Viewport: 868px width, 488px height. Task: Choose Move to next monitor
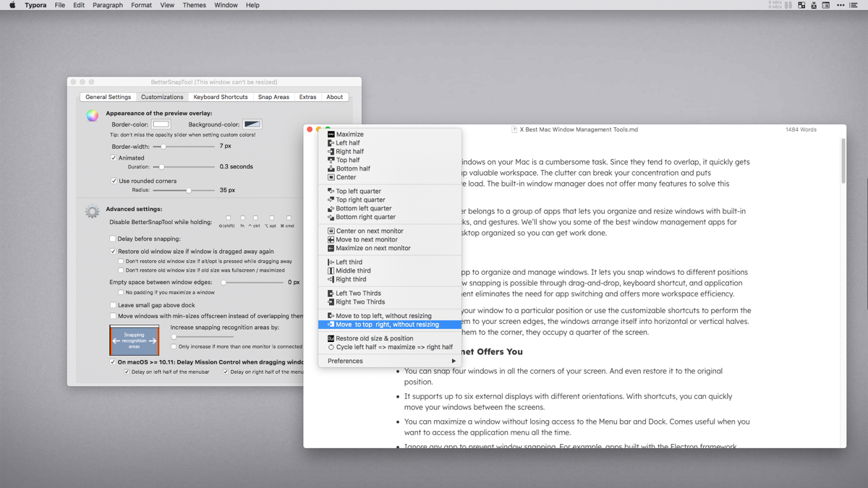pyautogui.click(x=389, y=239)
